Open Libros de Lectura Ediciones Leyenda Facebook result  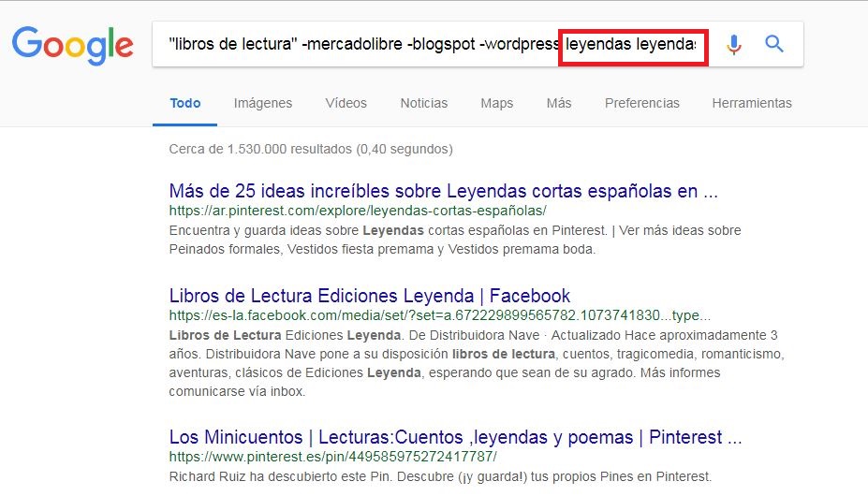click(369, 296)
